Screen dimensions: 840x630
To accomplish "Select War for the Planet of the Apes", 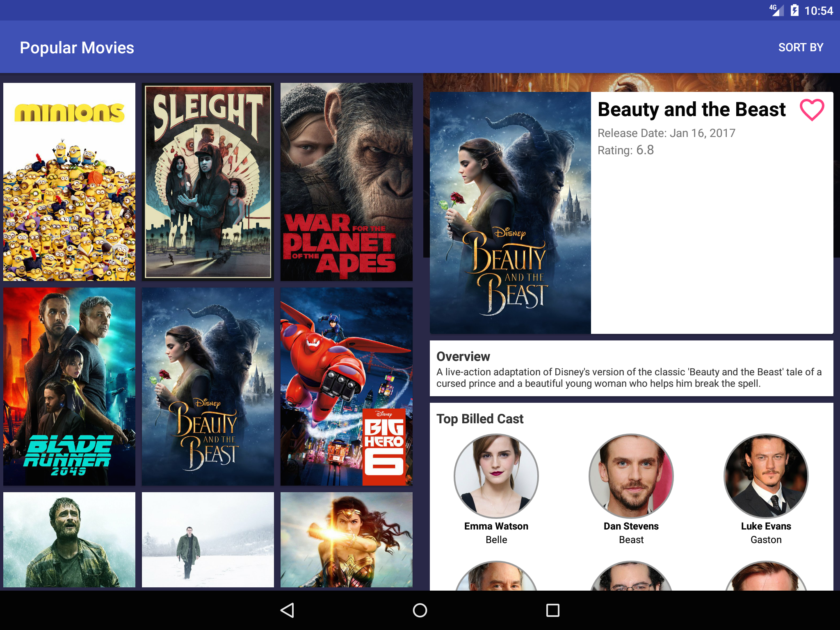I will (x=346, y=182).
